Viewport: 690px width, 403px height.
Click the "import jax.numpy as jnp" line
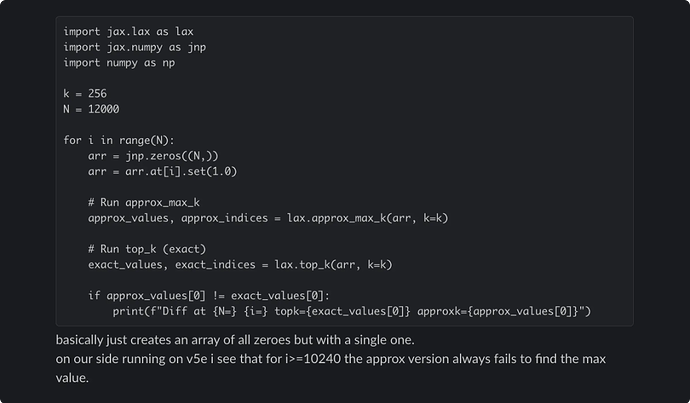[x=135, y=47]
